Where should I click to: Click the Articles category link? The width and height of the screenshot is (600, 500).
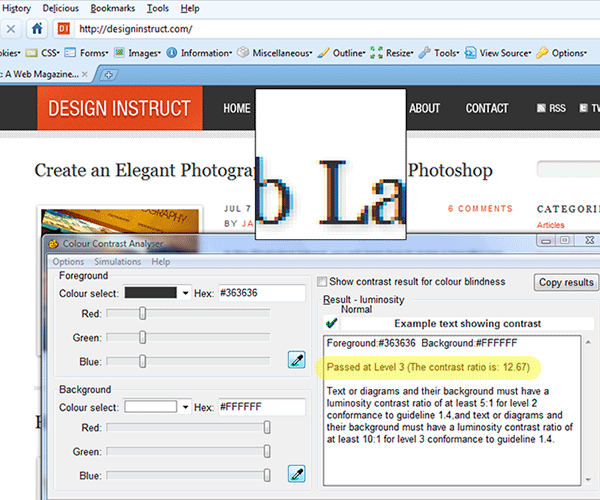550,225
